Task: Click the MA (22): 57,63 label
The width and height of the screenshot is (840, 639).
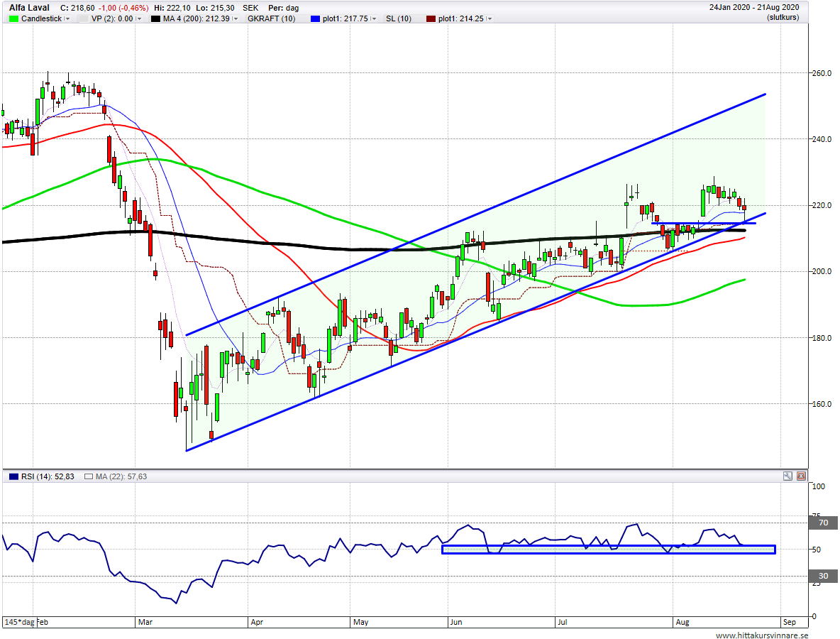Action: [x=121, y=476]
